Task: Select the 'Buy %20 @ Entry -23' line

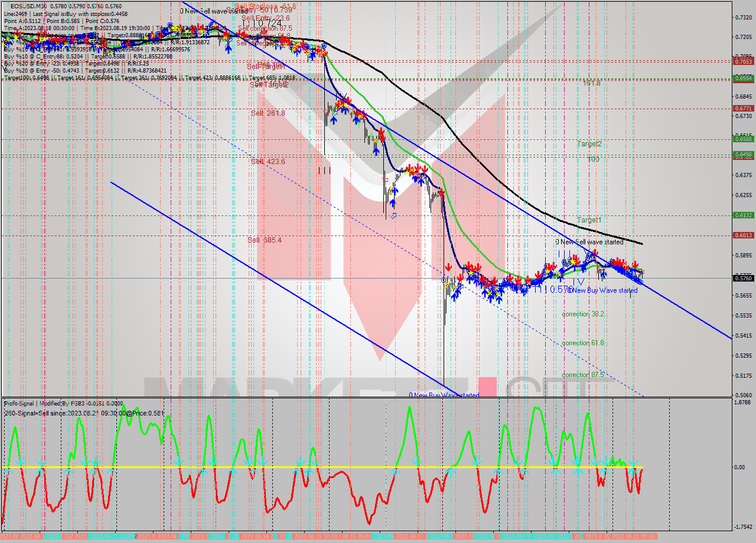Action: pos(76,63)
